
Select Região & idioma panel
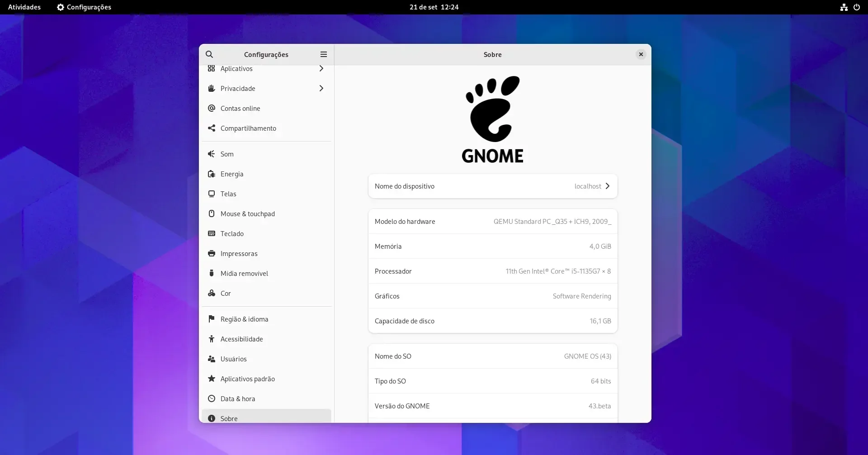click(x=266, y=319)
